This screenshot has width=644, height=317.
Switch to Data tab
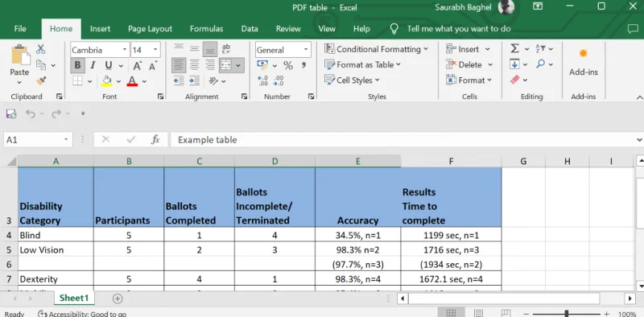250,29
